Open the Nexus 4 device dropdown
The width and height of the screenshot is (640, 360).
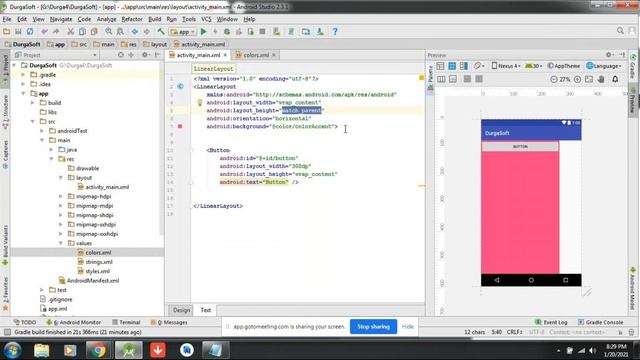tap(506, 66)
